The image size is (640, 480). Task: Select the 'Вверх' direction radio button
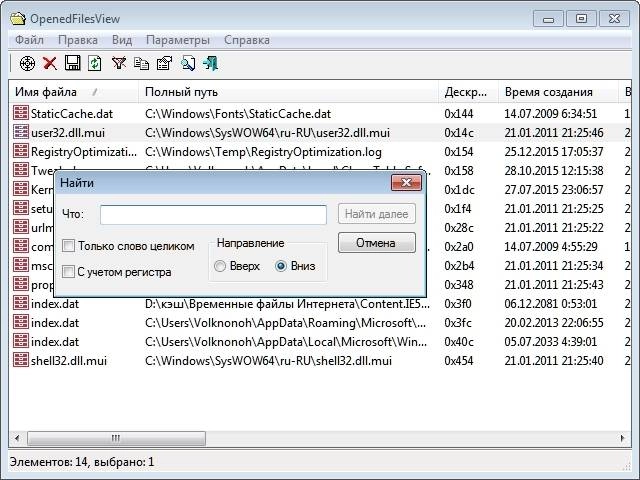(x=220, y=266)
